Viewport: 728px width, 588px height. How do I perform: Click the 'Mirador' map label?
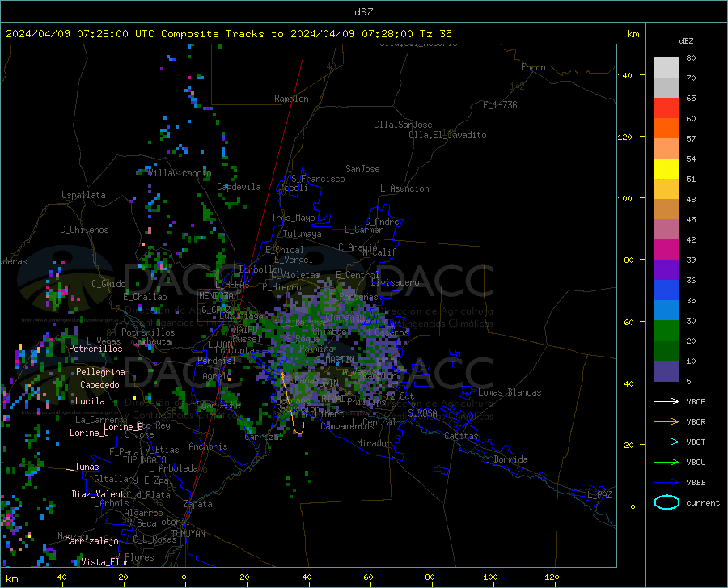(x=374, y=443)
